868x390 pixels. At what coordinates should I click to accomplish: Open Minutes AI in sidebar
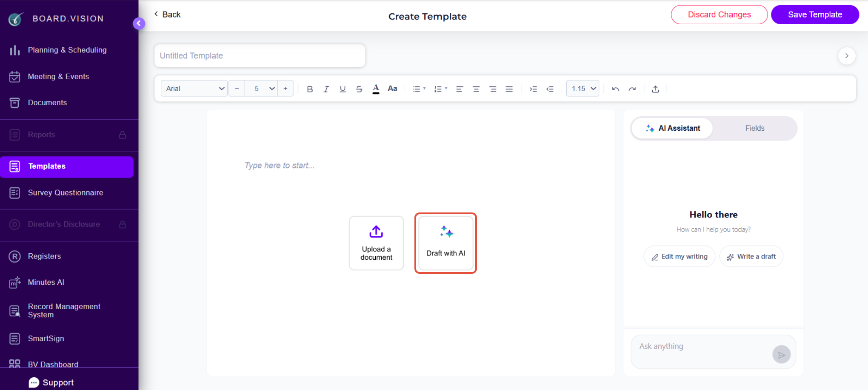tap(67, 282)
